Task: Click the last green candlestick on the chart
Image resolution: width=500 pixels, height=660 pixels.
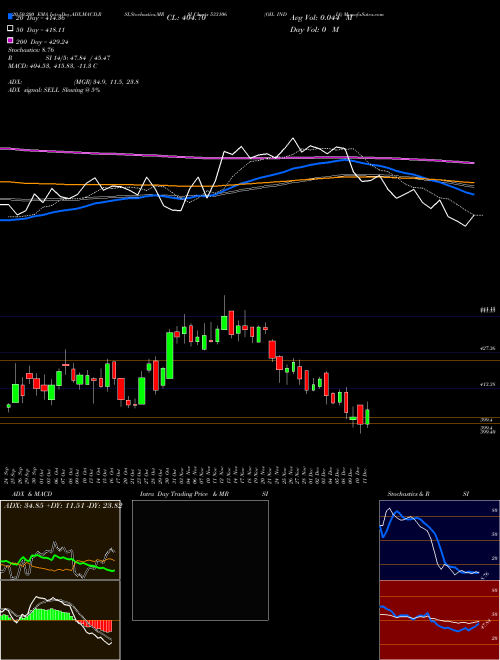Action: [367, 417]
